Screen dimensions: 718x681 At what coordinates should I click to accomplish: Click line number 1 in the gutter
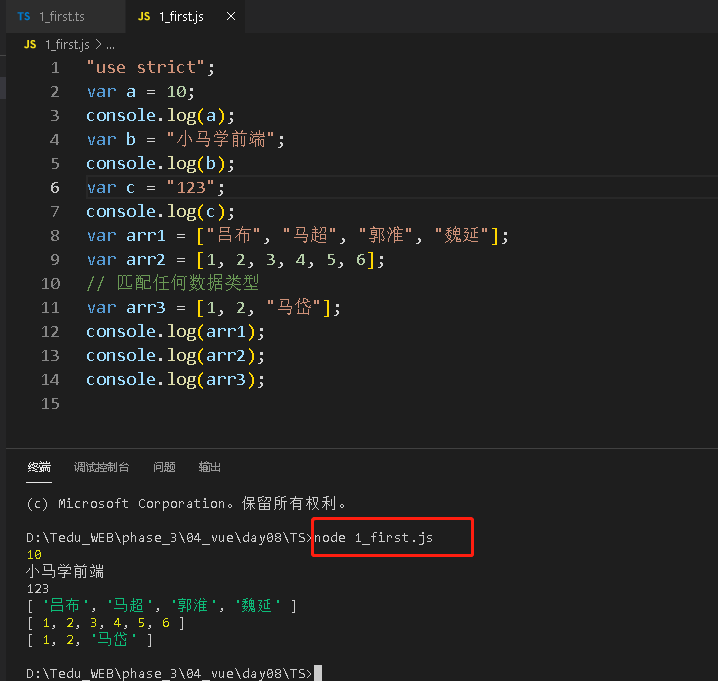coord(55,68)
